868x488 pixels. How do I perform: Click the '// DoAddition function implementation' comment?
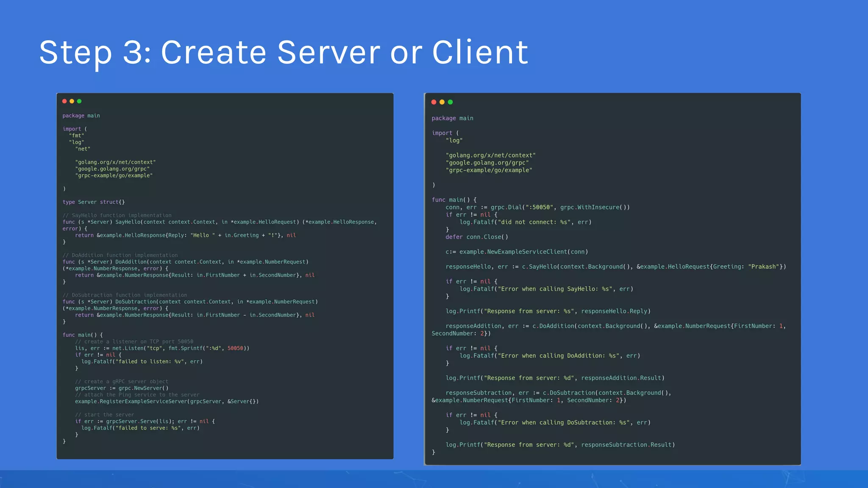[x=120, y=255]
